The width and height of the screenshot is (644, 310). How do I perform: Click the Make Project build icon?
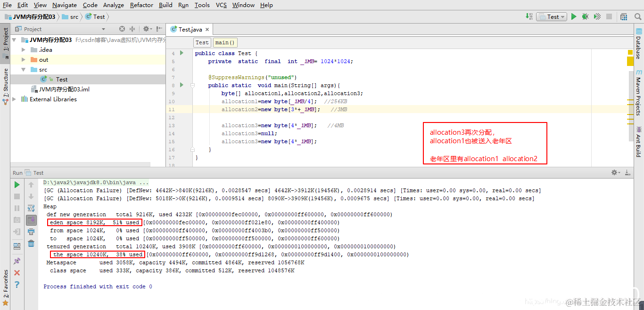pyautogui.click(x=529, y=16)
